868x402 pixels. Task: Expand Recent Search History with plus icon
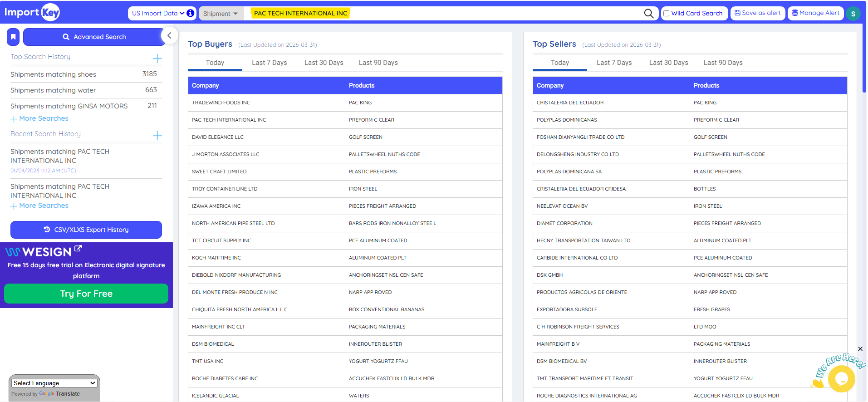(x=157, y=136)
